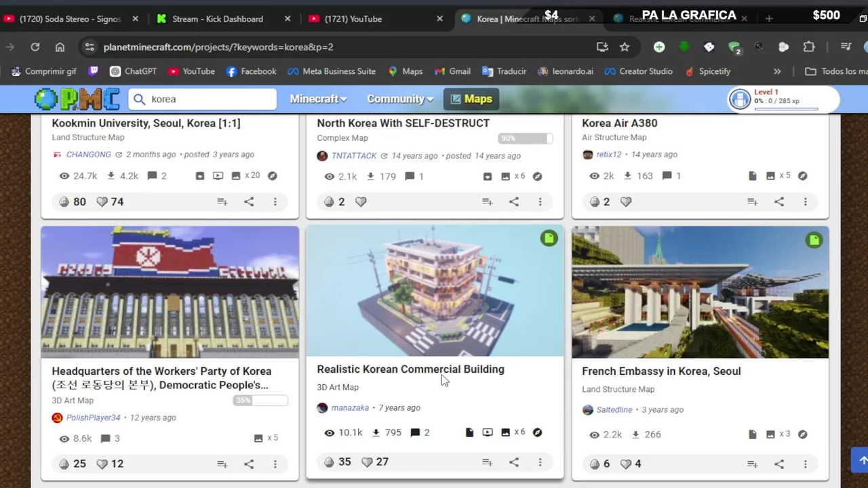Reload the page with the browser refresh icon
868x488 pixels.
click(x=35, y=47)
